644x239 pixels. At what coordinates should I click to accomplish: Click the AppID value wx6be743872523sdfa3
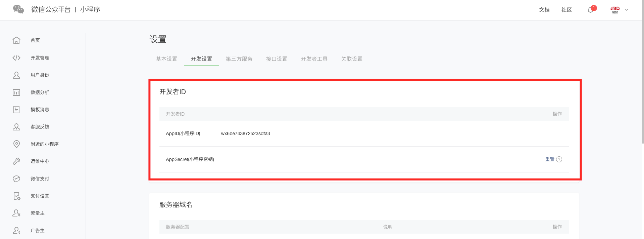[x=245, y=133]
